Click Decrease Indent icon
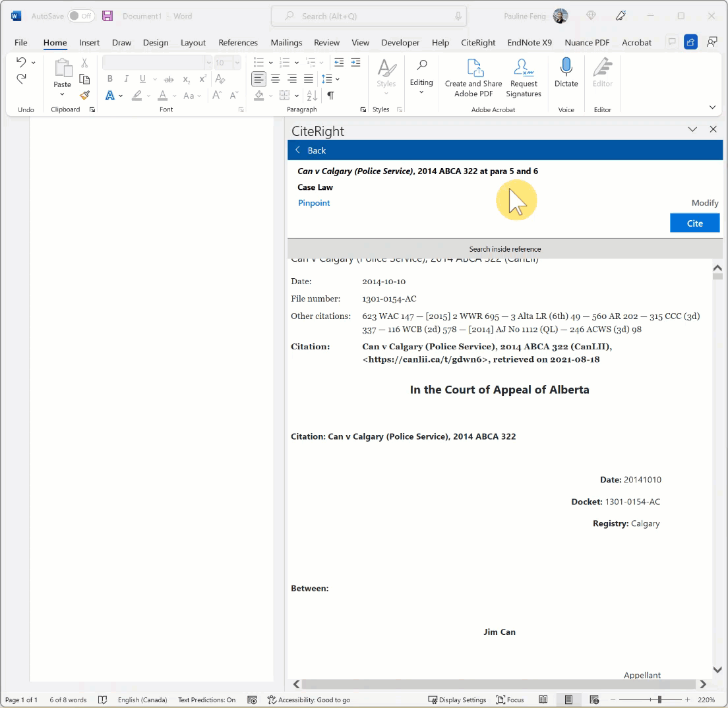This screenshot has height=708, width=728. pos(339,62)
